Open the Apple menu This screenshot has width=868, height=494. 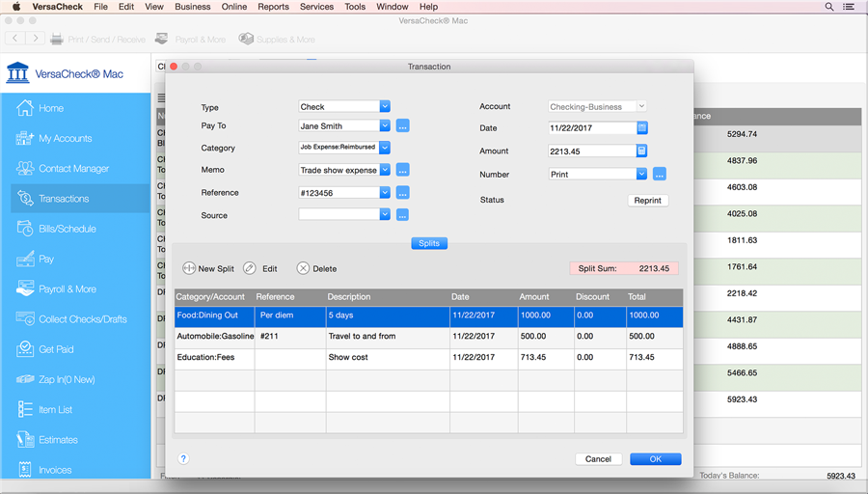pyautogui.click(x=16, y=7)
